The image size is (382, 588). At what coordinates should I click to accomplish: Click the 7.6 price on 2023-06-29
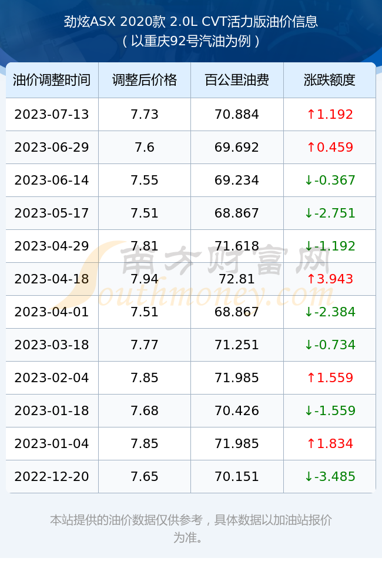click(145, 148)
